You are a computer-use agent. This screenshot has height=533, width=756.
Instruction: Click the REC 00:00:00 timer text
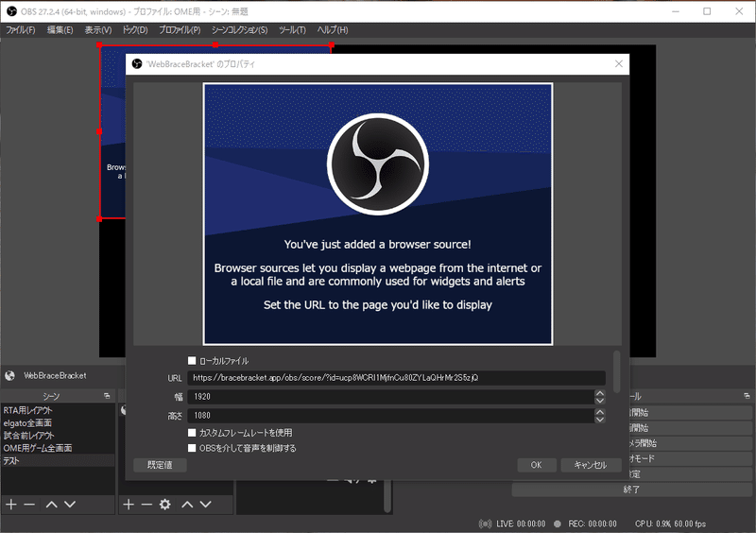593,524
